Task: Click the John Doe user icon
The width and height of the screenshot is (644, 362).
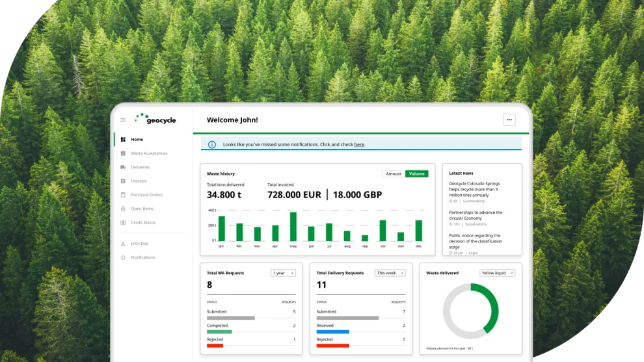Action: point(123,243)
